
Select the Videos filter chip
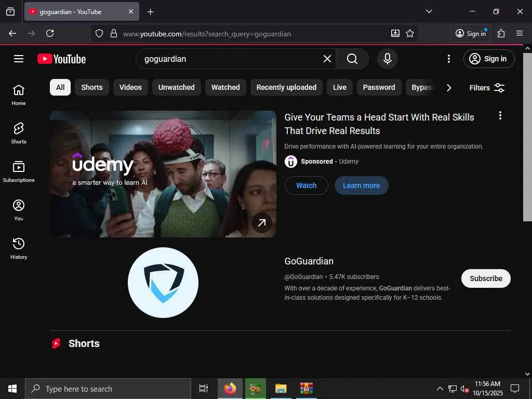pyautogui.click(x=130, y=87)
